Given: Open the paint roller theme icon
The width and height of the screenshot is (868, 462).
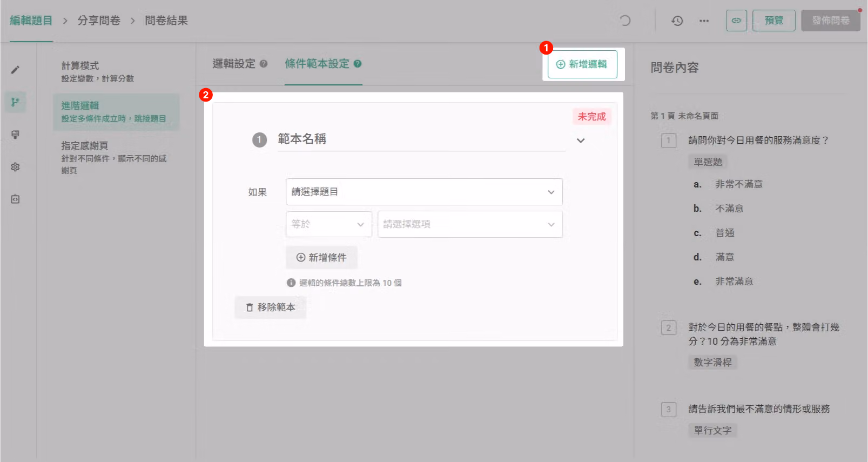Looking at the screenshot, I should click(x=15, y=135).
